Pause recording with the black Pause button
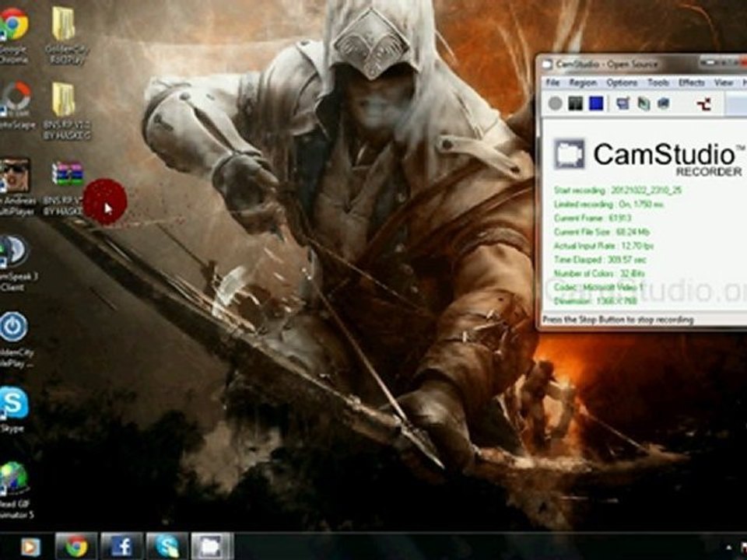This screenshot has width=747, height=560. (x=576, y=103)
